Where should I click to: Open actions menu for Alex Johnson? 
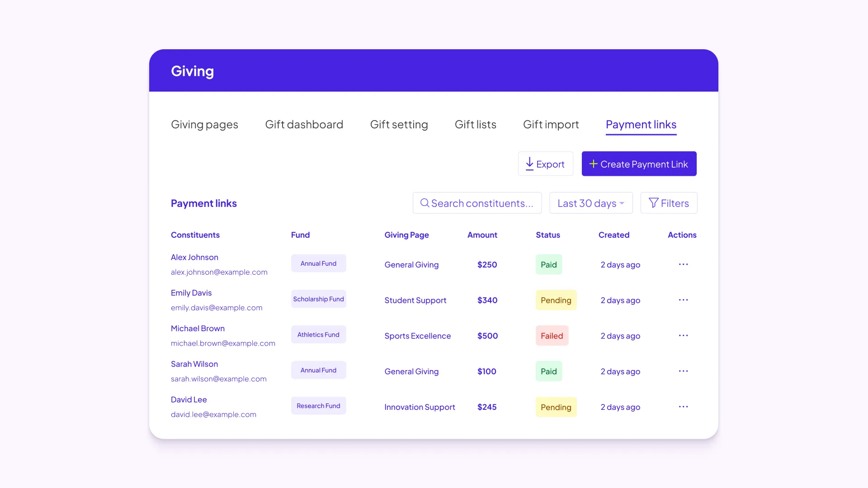coord(683,264)
